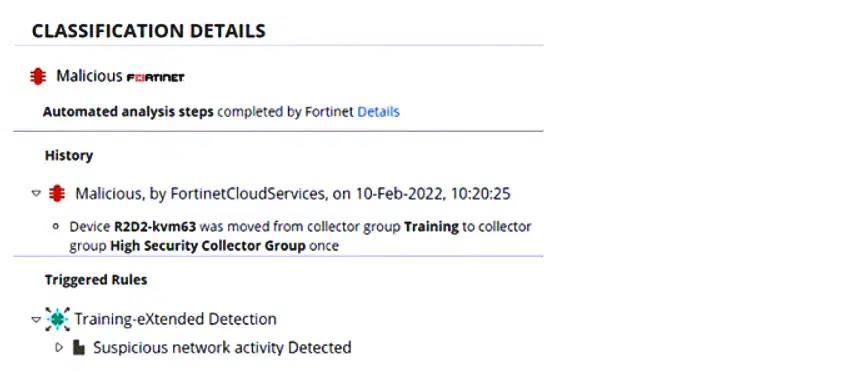850x380 pixels.
Task: Click the red bug icon in History entry
Action: pos(57,194)
